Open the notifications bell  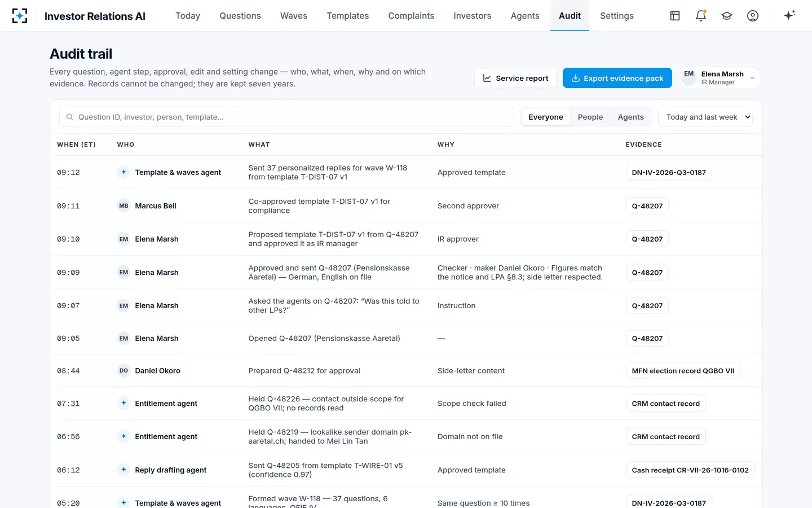click(701, 16)
